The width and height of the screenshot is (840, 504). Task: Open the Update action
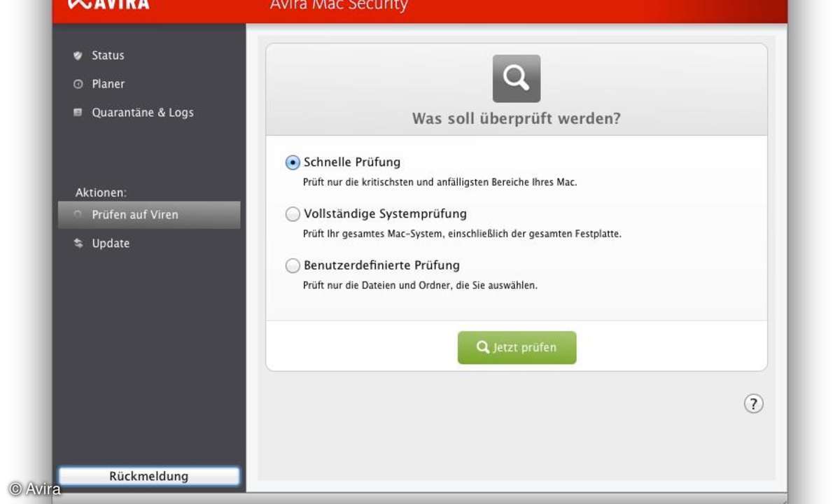[x=111, y=244]
